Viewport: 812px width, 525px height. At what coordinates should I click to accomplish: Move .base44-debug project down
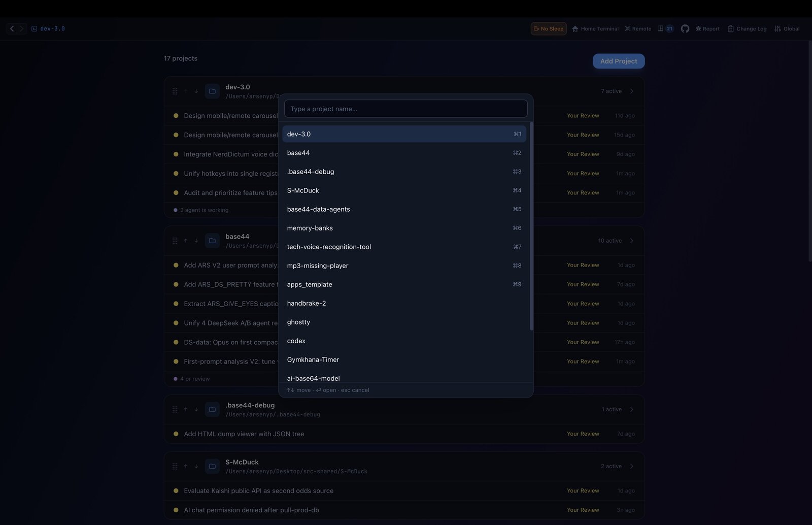(x=196, y=409)
